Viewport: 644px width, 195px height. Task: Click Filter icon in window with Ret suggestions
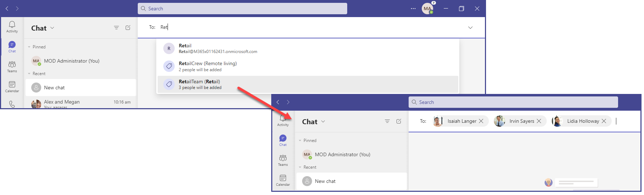116,28
